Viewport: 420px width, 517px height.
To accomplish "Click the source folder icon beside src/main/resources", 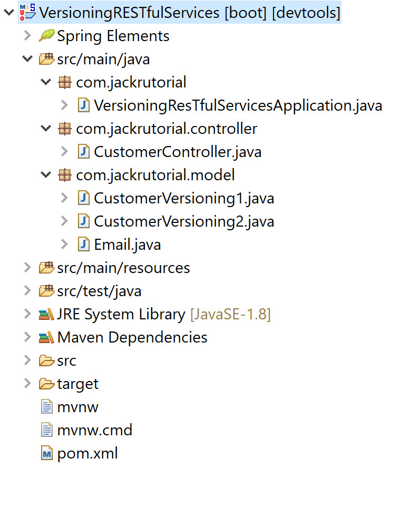I will tap(46, 267).
